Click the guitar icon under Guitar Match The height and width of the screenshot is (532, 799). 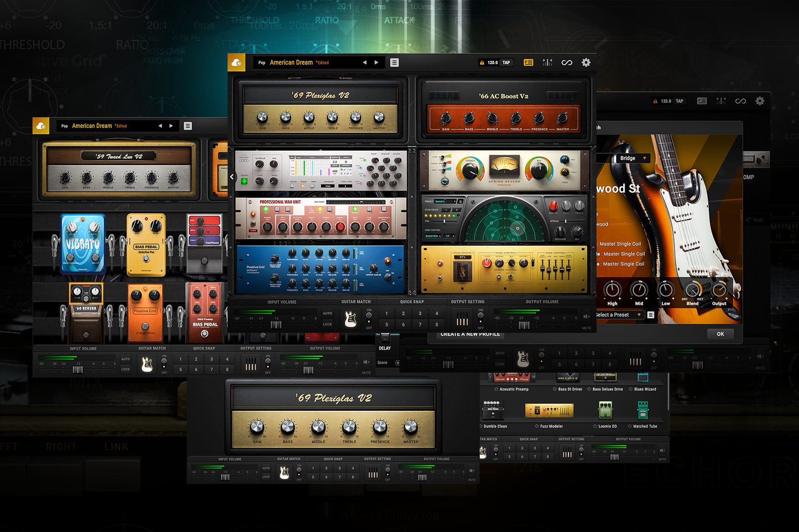tap(349, 318)
